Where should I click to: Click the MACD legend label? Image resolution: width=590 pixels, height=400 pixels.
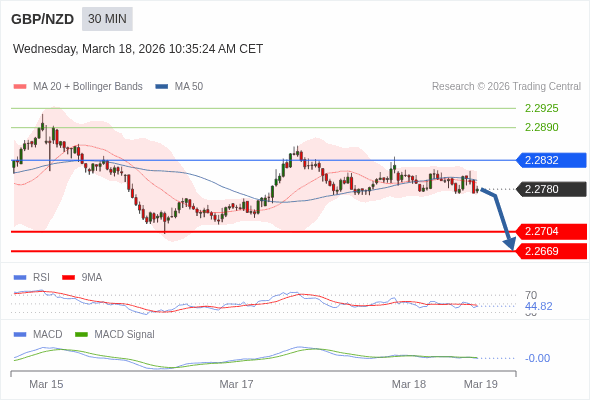[x=47, y=335]
